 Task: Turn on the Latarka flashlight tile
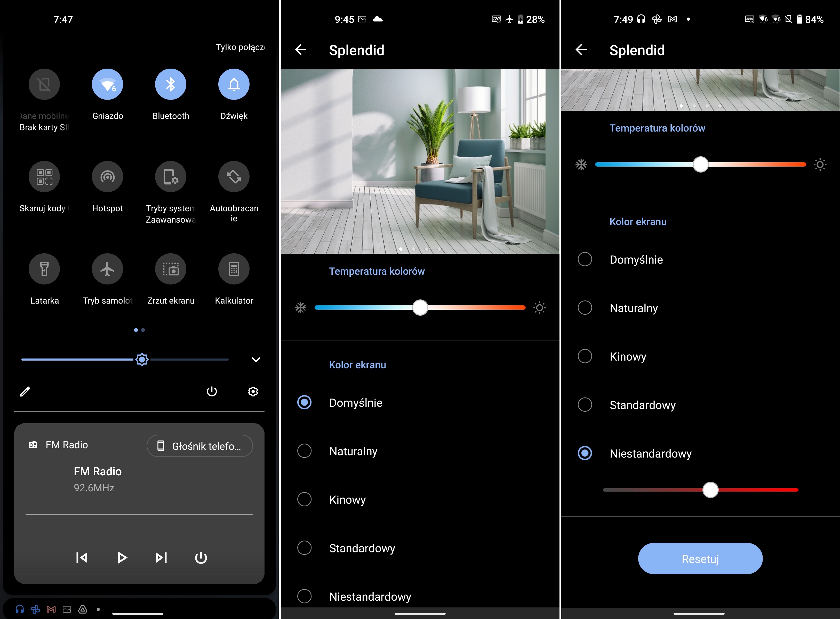[x=44, y=269]
